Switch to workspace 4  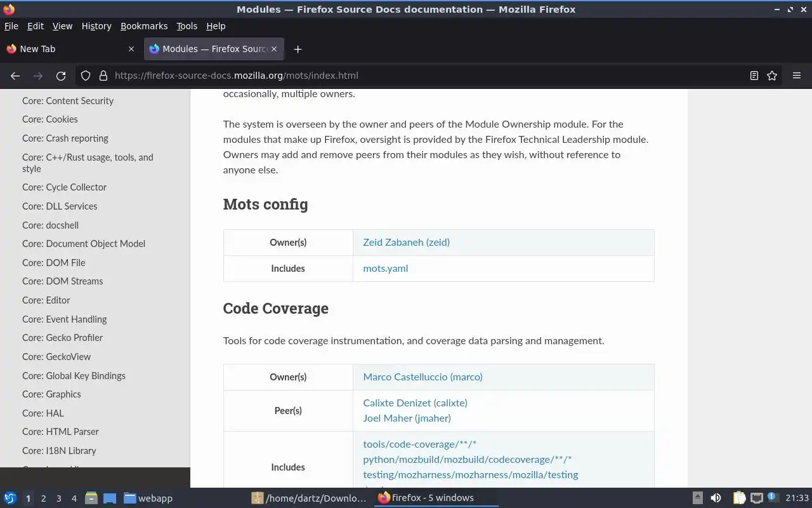[74, 498]
